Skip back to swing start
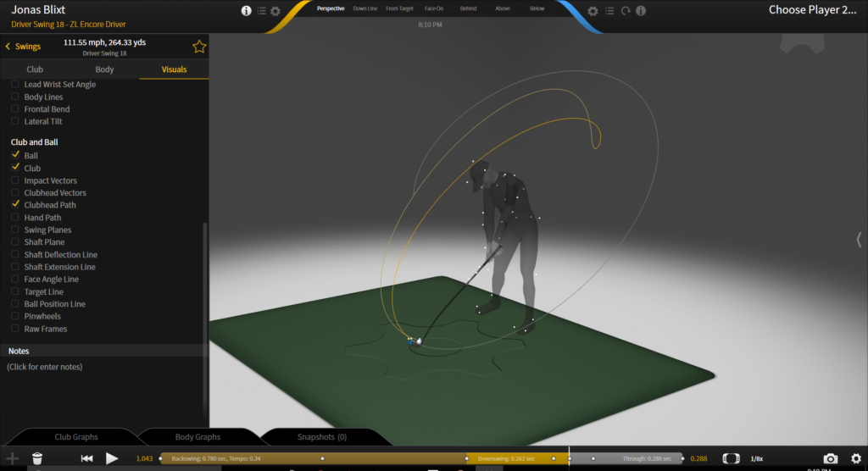This screenshot has width=868, height=471. tap(87, 458)
